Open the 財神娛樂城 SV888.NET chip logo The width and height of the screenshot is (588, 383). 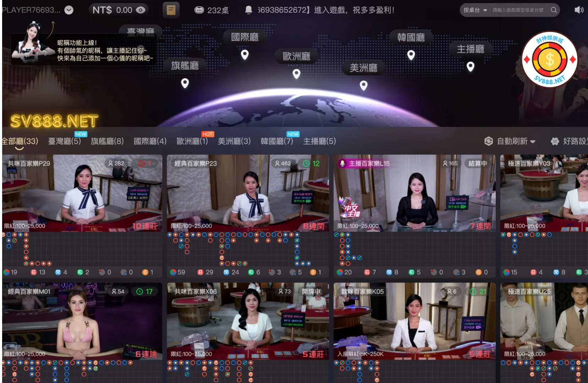tap(549, 60)
